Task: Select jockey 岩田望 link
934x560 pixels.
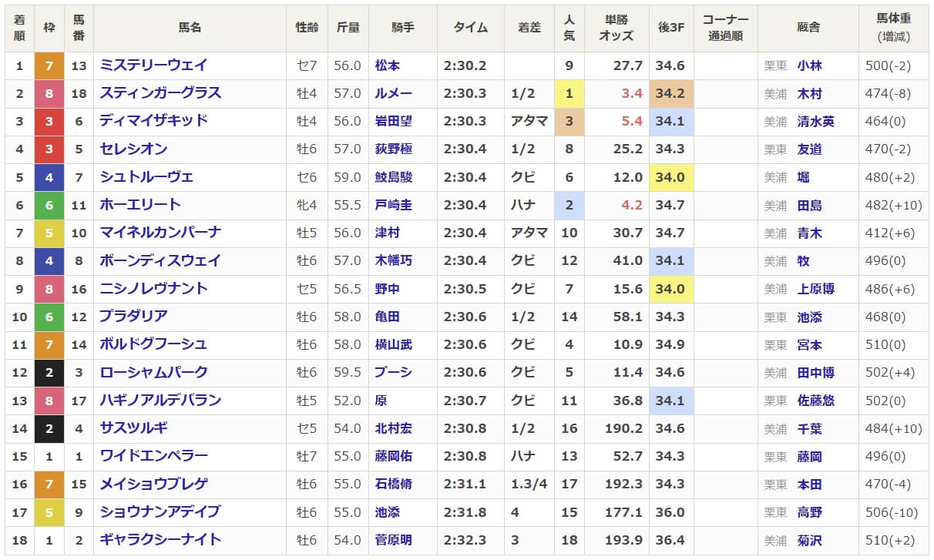Action: (x=394, y=122)
